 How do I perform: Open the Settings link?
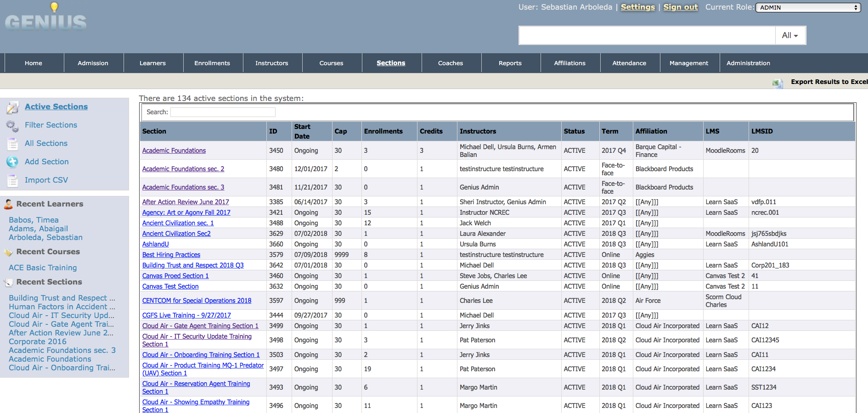point(637,7)
